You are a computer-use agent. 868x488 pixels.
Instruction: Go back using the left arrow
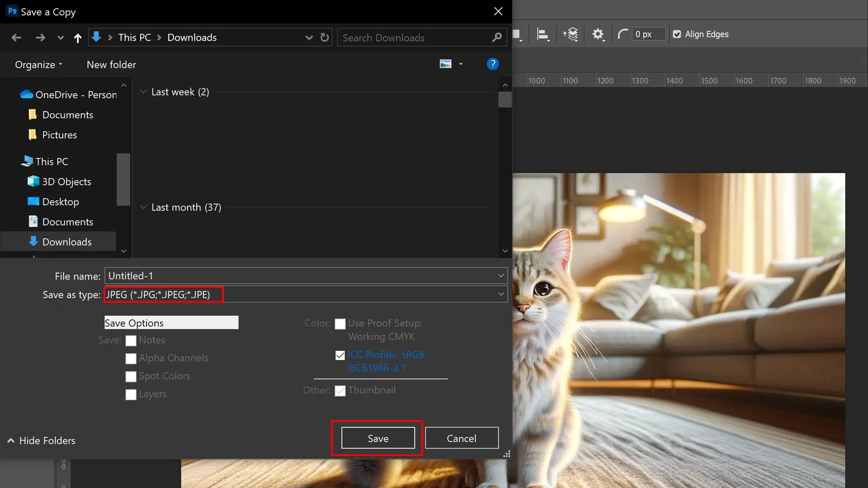(x=16, y=38)
